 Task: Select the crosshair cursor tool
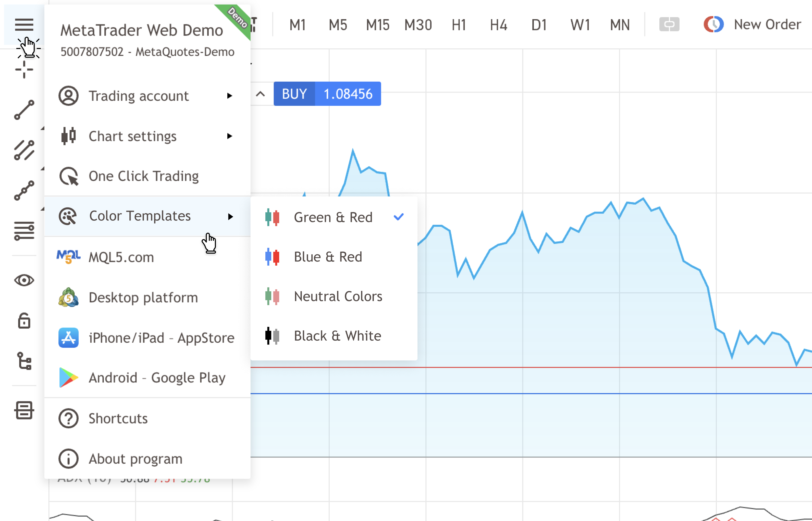click(24, 70)
